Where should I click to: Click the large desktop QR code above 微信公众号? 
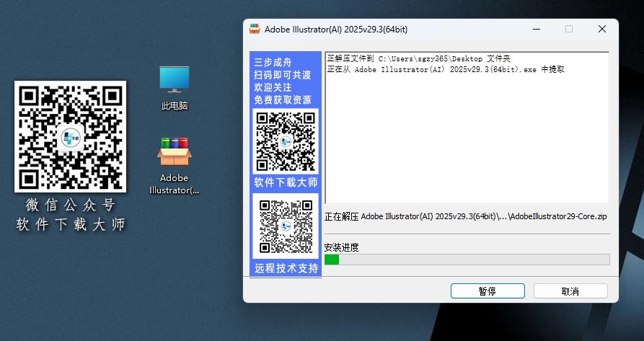click(70, 136)
